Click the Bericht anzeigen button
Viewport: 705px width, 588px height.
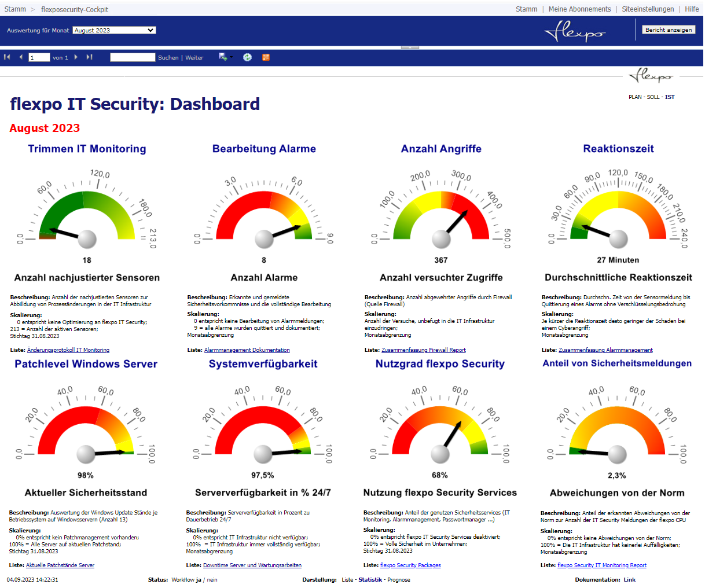tap(669, 30)
